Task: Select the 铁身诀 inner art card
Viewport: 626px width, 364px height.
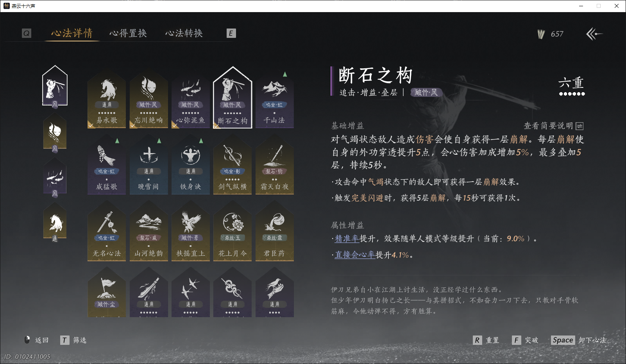Action: click(191, 165)
